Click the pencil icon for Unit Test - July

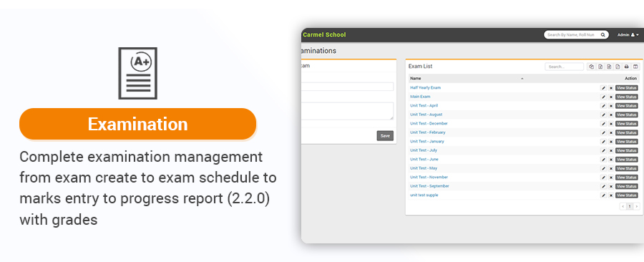pyautogui.click(x=603, y=151)
